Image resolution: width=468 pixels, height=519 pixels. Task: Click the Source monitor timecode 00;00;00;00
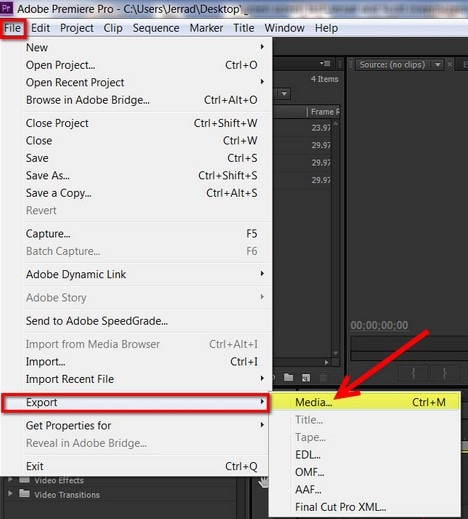pos(379,325)
